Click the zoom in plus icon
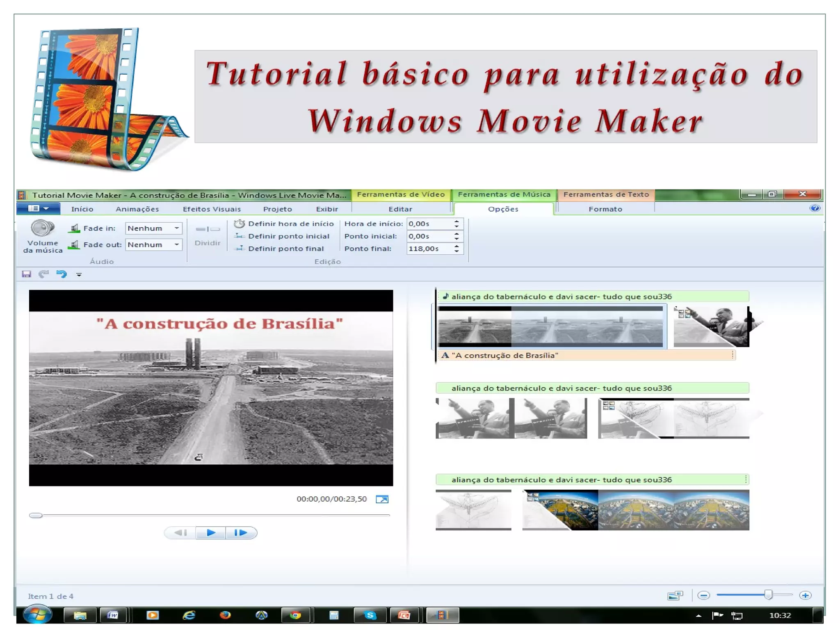The width and height of the screenshot is (840, 630). [805, 595]
